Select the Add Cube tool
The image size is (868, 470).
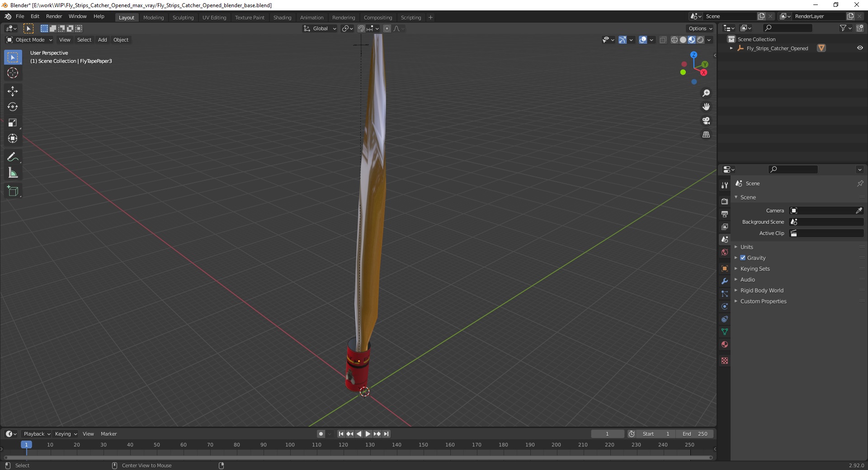pos(13,191)
